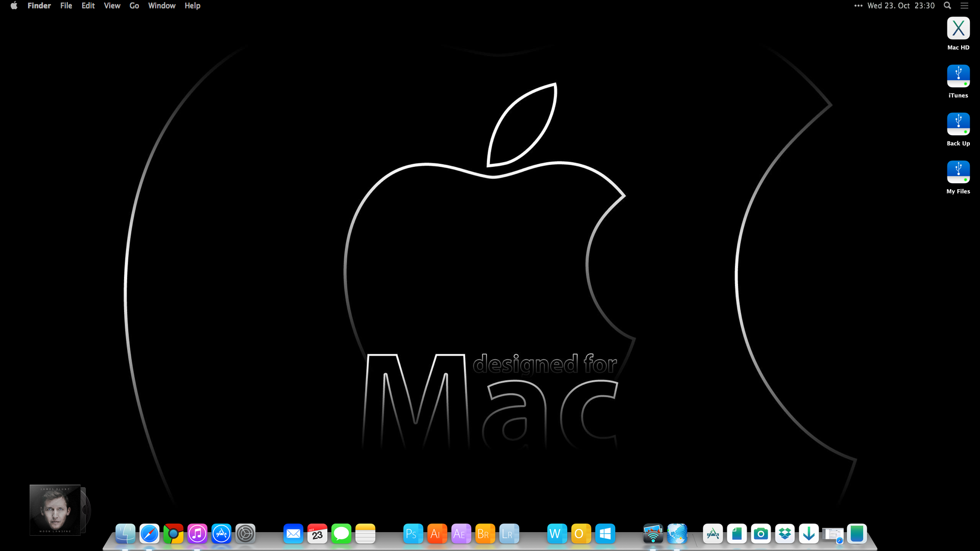
Task: Launch Photoshop (Ps) from dock
Action: 413,534
